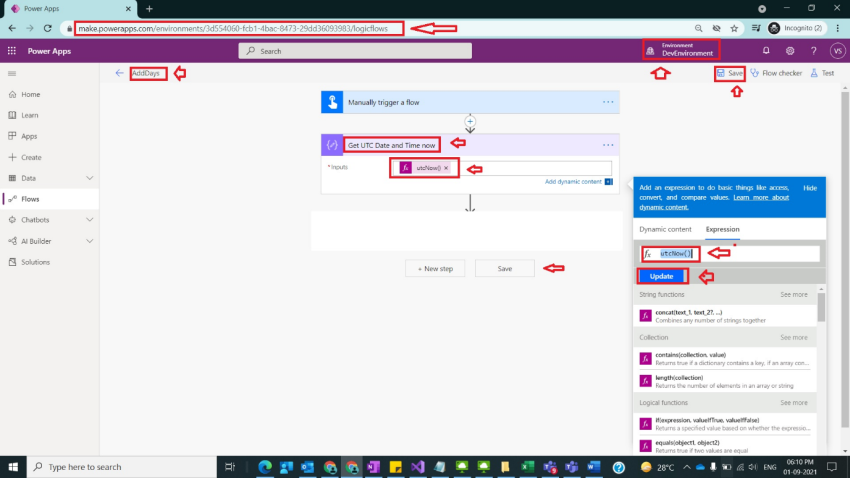The image size is (850, 478).
Task: Click Add dynamic content link
Action: pos(573,182)
